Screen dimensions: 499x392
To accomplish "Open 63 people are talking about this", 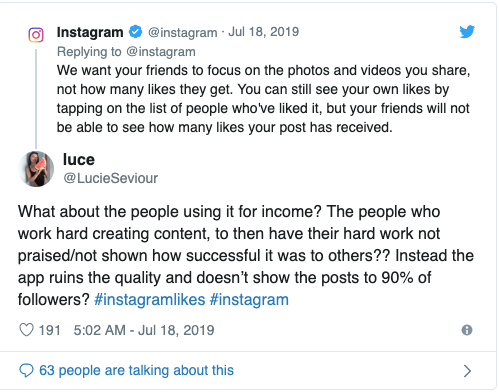I will [136, 370].
